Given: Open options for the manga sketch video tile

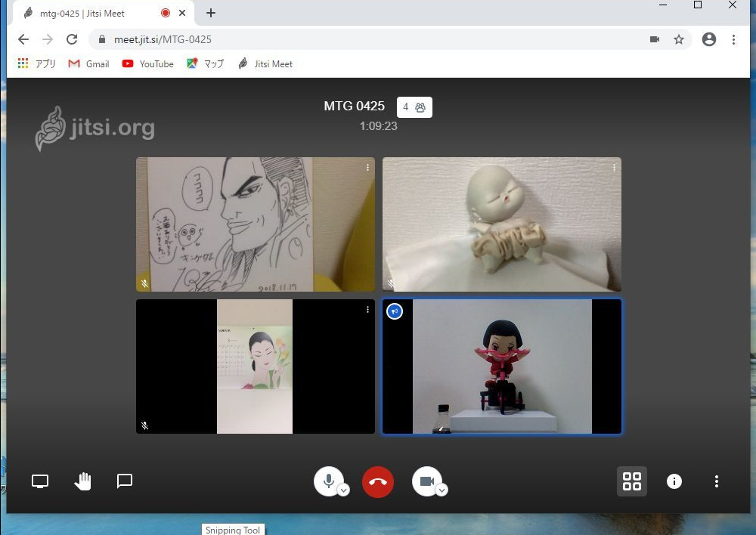Looking at the screenshot, I should [x=367, y=167].
